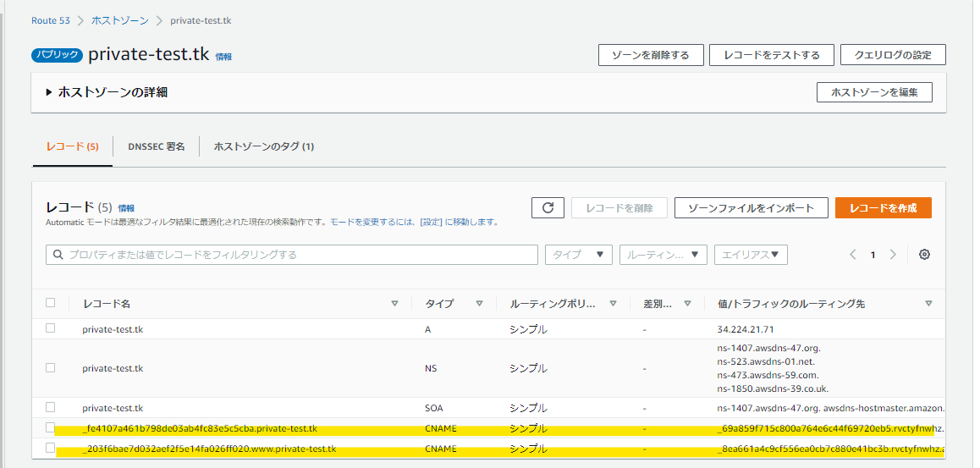This screenshot has width=980, height=468.
Task: Click ns-523.awsdns-01.net. value
Action: (x=766, y=361)
